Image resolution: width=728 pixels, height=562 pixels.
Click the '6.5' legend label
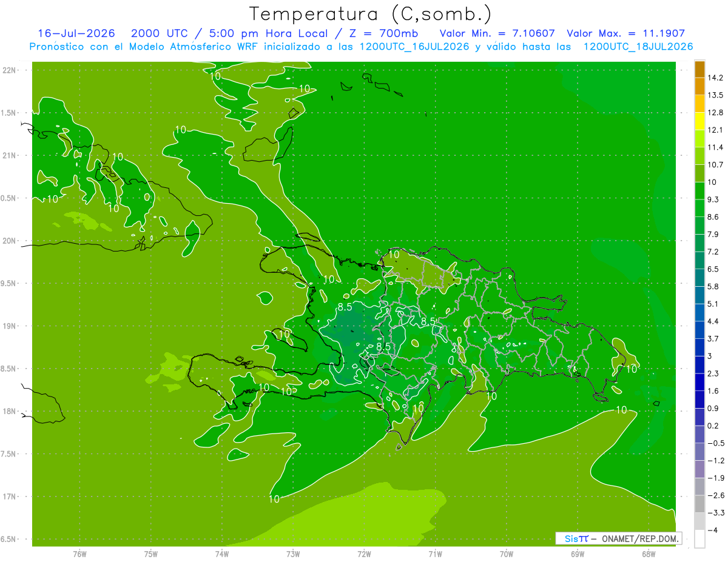pos(713,269)
